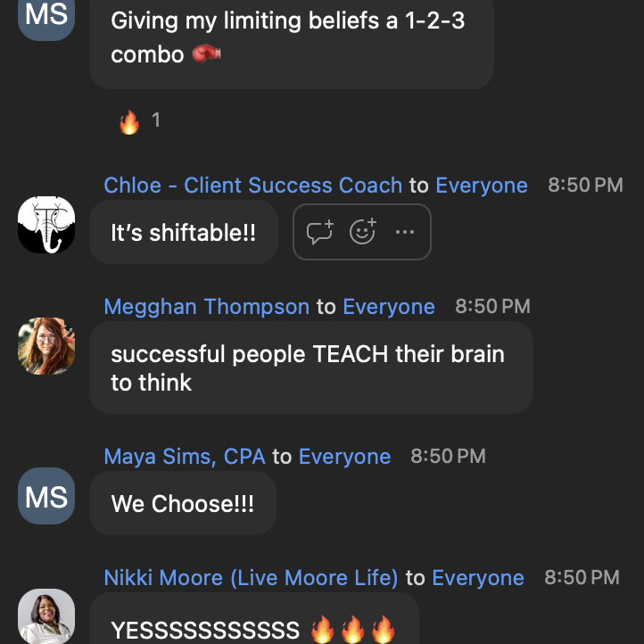Click Megghan Thompson's profile photo
The image size is (644, 644).
pos(46,346)
